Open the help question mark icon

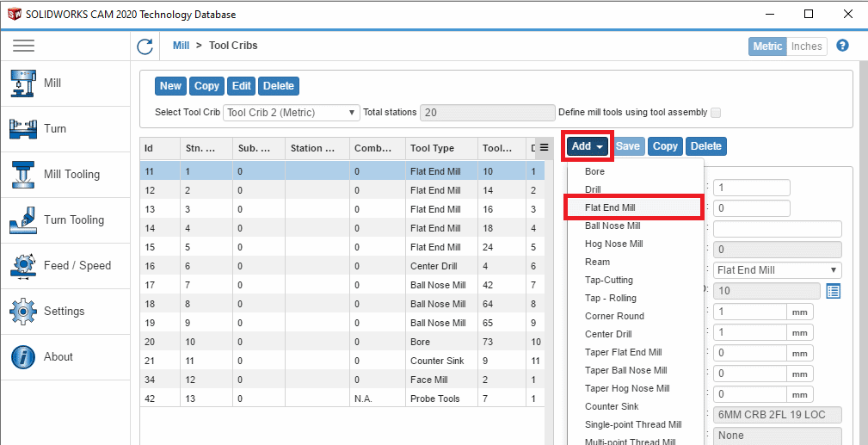click(842, 46)
